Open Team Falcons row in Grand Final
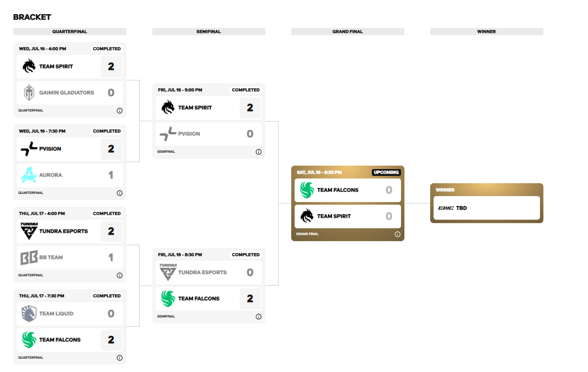Image resolution: width=588 pixels, height=372 pixels. tap(348, 190)
